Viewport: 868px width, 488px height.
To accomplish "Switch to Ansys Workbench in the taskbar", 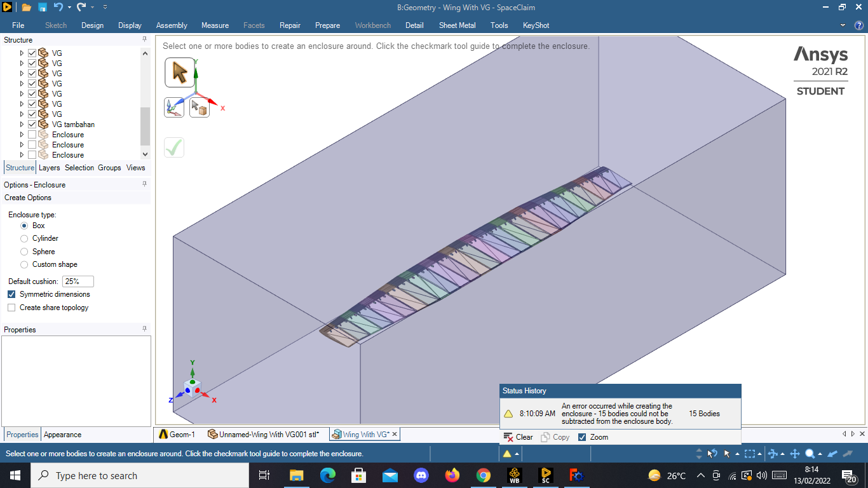I will coord(515,475).
